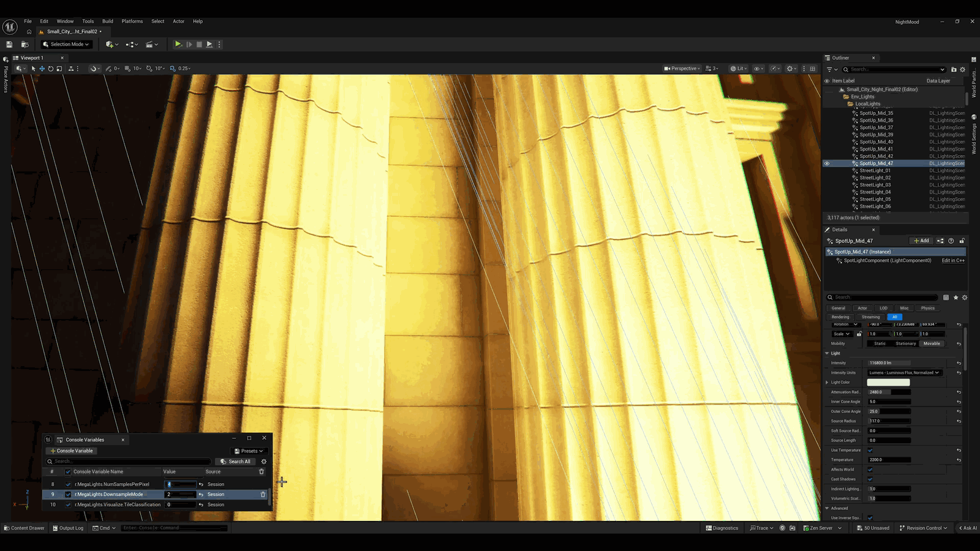
Task: Set Mobility to Stationary
Action: point(906,344)
